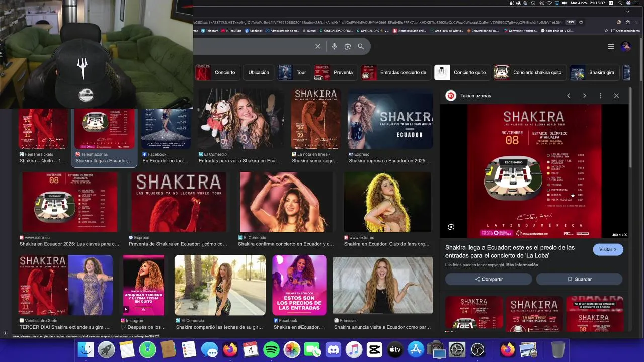Open Finder from the dock
Viewport: 644px width, 362px height.
click(86, 349)
